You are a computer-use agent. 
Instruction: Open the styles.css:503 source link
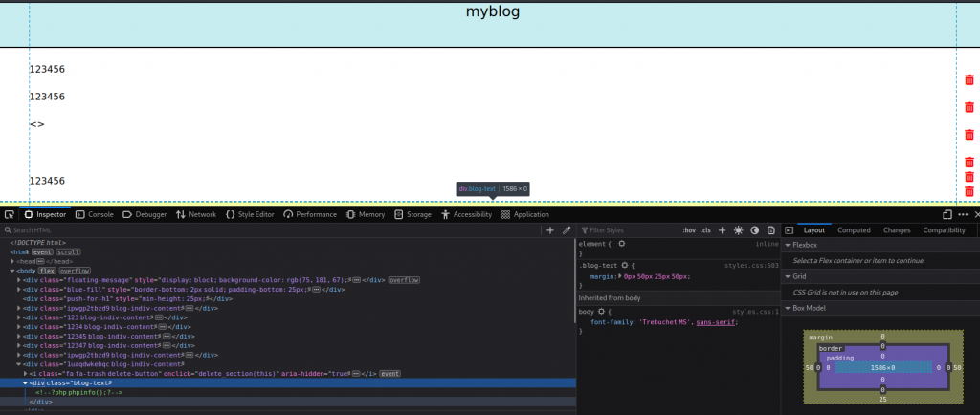[751, 265]
